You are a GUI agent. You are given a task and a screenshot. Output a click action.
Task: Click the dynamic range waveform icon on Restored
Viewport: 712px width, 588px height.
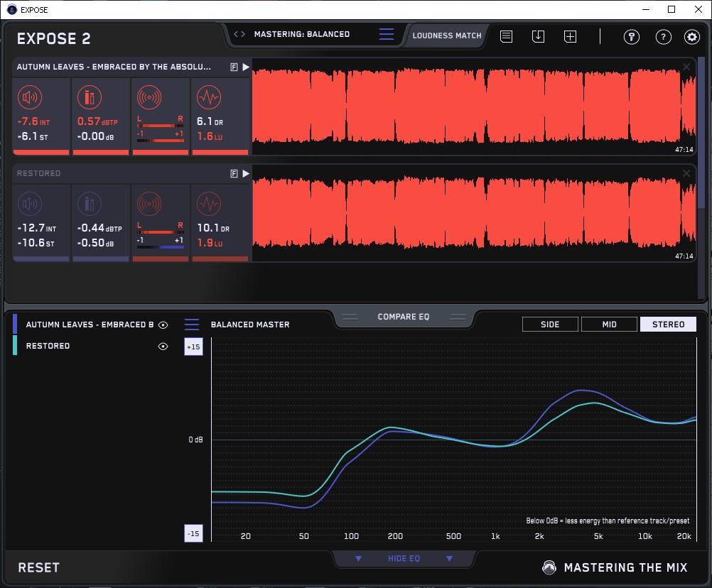coord(208,204)
